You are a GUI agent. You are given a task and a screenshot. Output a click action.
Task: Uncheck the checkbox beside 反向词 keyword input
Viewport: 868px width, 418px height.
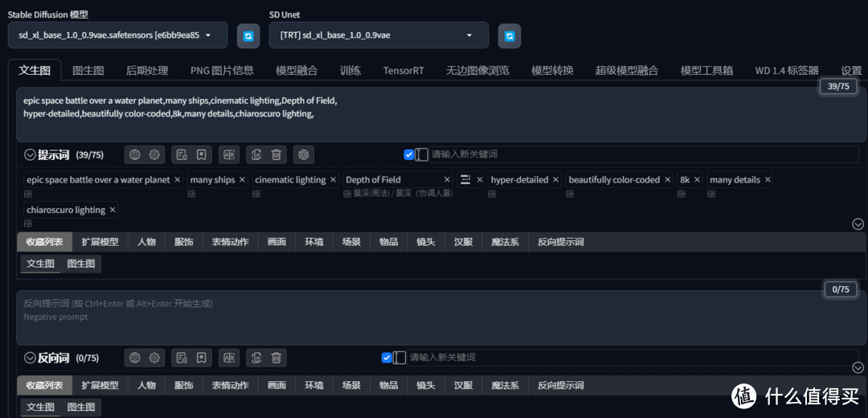click(x=387, y=358)
